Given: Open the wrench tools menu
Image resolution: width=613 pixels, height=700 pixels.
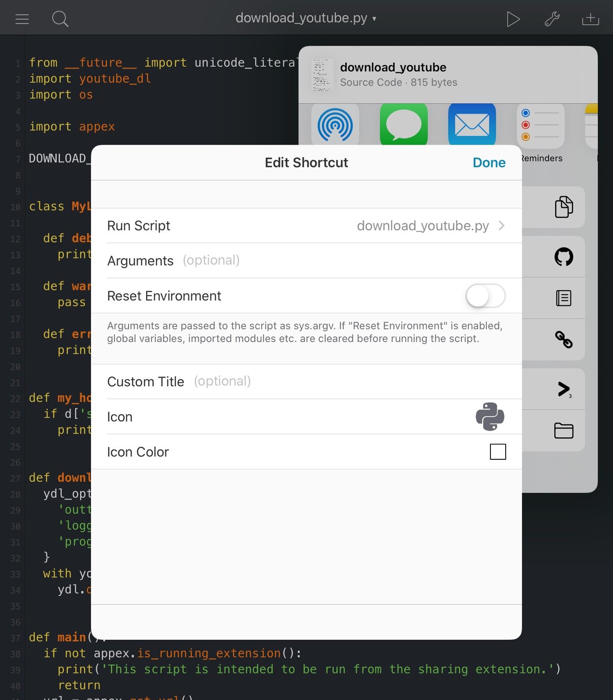Looking at the screenshot, I should pyautogui.click(x=552, y=18).
